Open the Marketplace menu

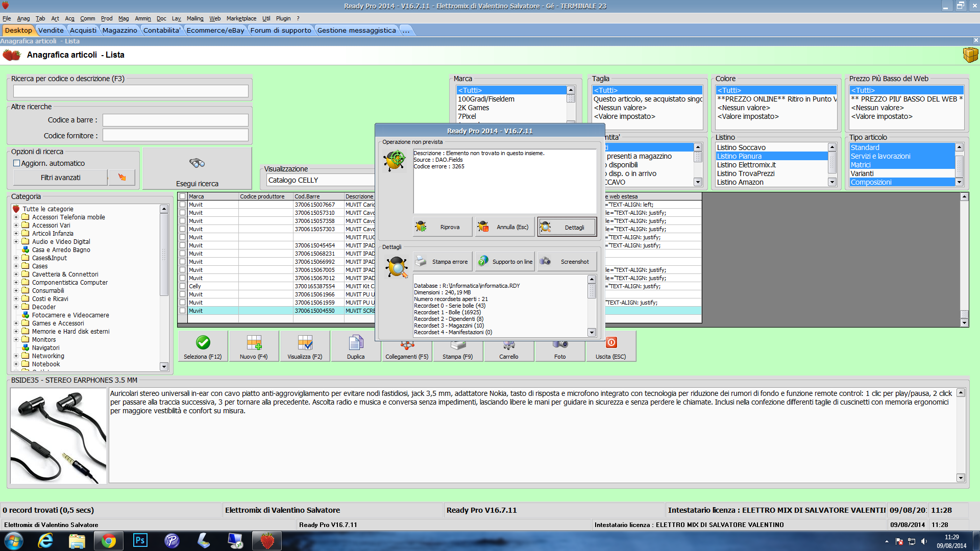click(241, 18)
